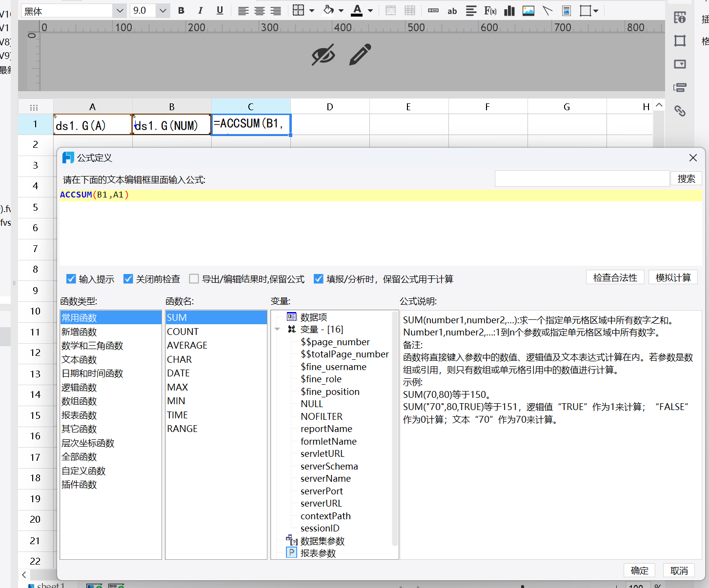
Task: Open the font color dropdown arrow
Action: (x=370, y=11)
